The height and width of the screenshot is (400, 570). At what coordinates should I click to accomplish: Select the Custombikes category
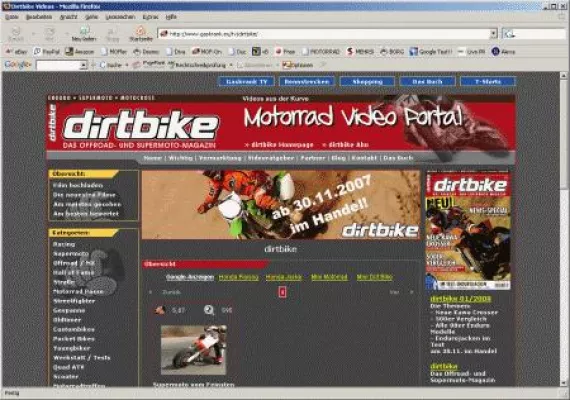(x=74, y=329)
